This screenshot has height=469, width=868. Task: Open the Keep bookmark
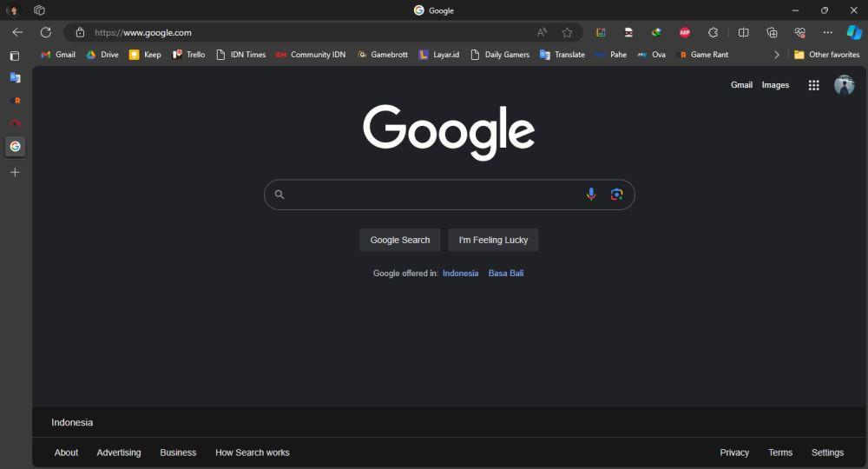[x=145, y=54]
